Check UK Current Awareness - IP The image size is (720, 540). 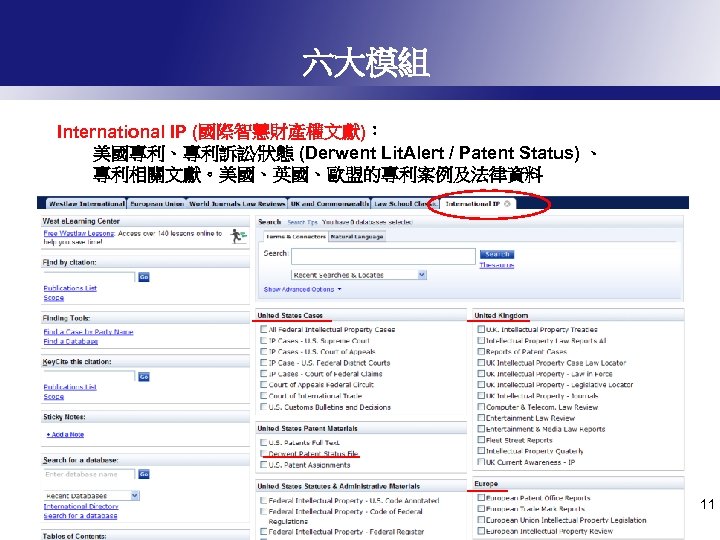pos(481,462)
